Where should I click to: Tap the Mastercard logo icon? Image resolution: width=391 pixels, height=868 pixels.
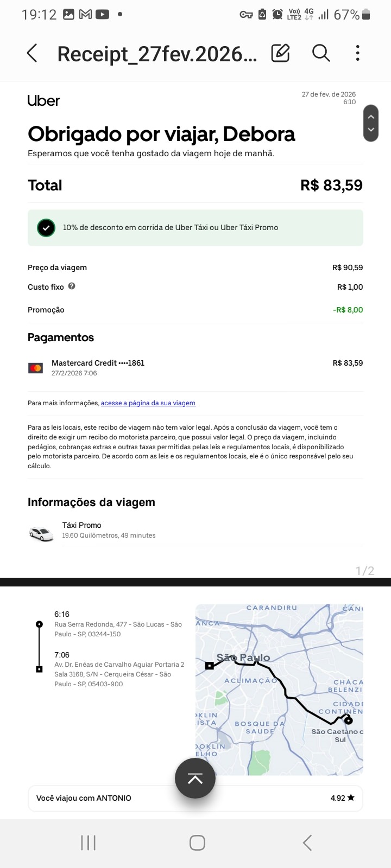(36, 368)
